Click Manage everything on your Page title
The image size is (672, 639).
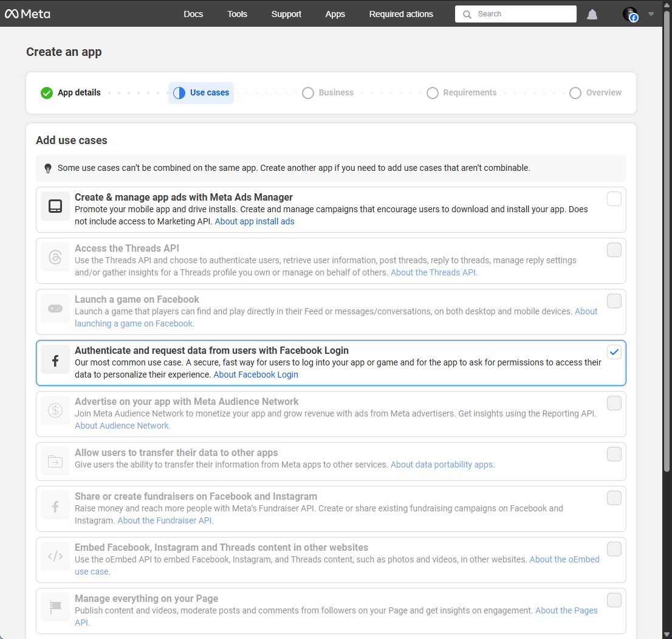(x=146, y=598)
